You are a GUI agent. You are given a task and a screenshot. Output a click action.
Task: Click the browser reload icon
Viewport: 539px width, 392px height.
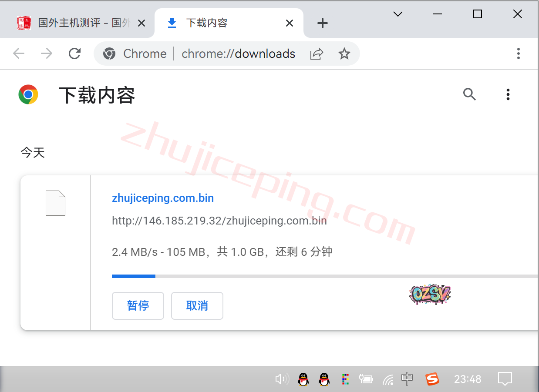click(75, 54)
